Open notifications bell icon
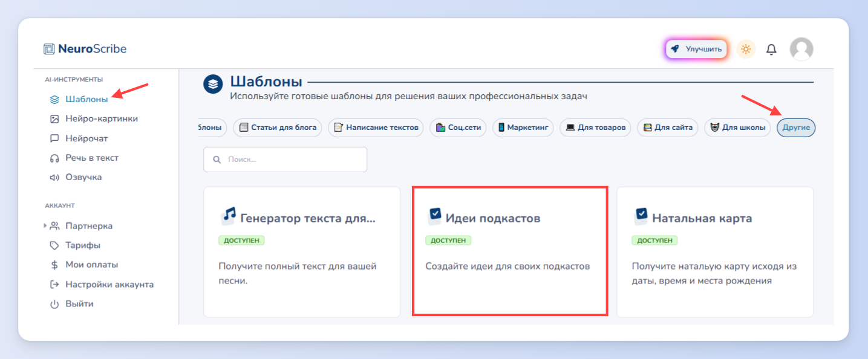The width and height of the screenshot is (868, 359). tap(771, 50)
